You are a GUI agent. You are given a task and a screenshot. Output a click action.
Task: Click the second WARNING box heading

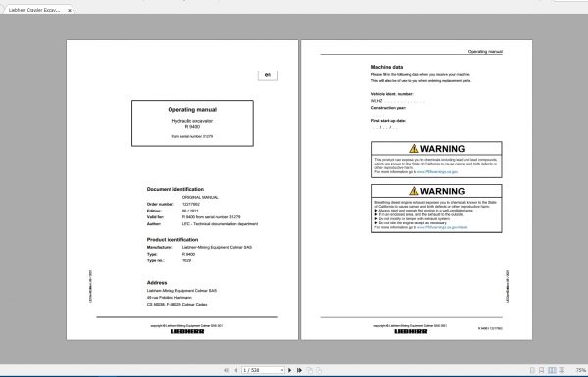437,191
